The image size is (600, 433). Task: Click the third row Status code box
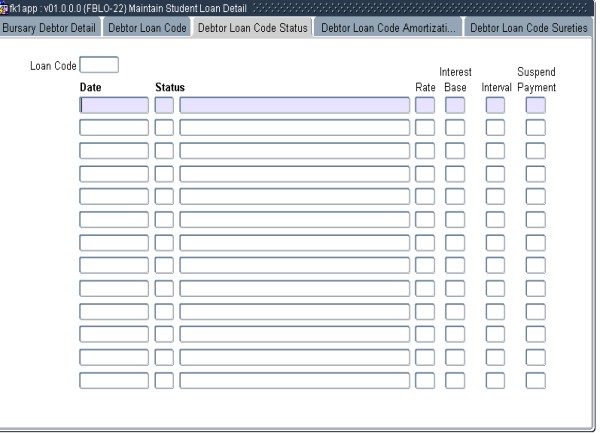[x=164, y=150]
